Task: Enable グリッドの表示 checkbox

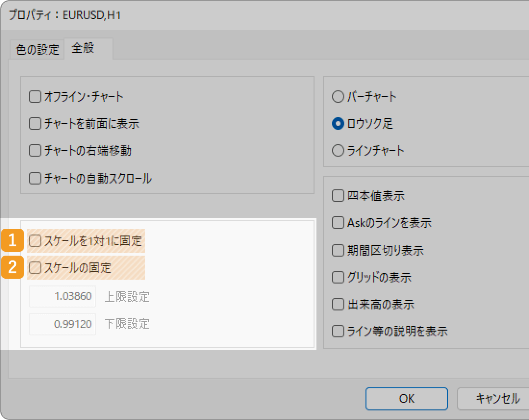Action: (x=338, y=277)
